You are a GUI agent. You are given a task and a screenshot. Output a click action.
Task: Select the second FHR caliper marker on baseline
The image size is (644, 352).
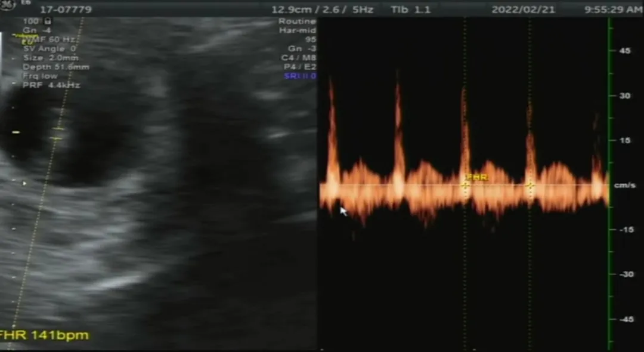point(530,186)
